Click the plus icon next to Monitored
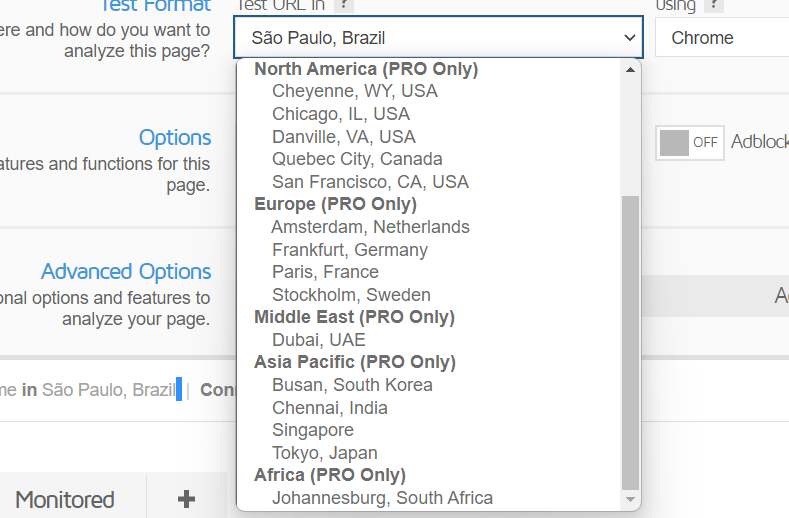Viewport: 789px width, 518px height. [x=186, y=499]
